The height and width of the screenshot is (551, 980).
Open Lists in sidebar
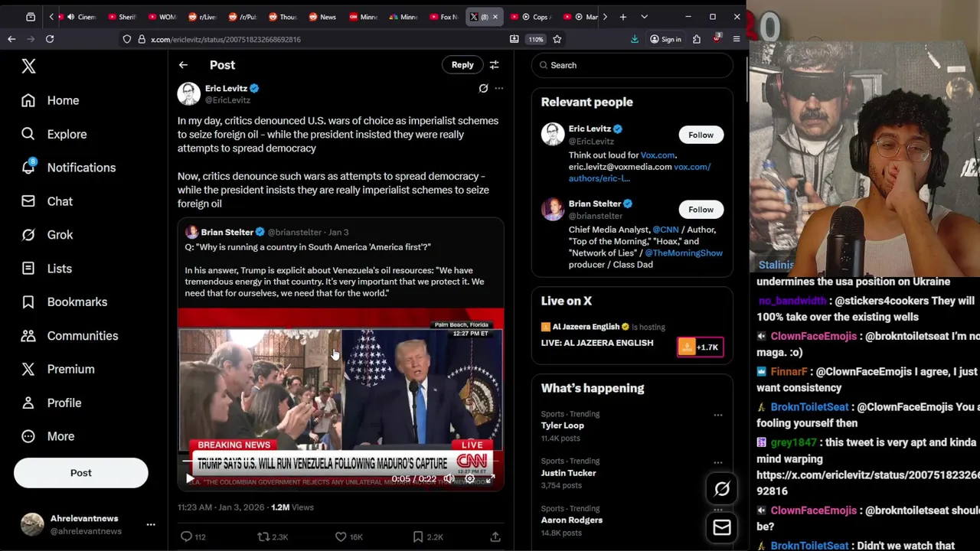tap(46, 269)
